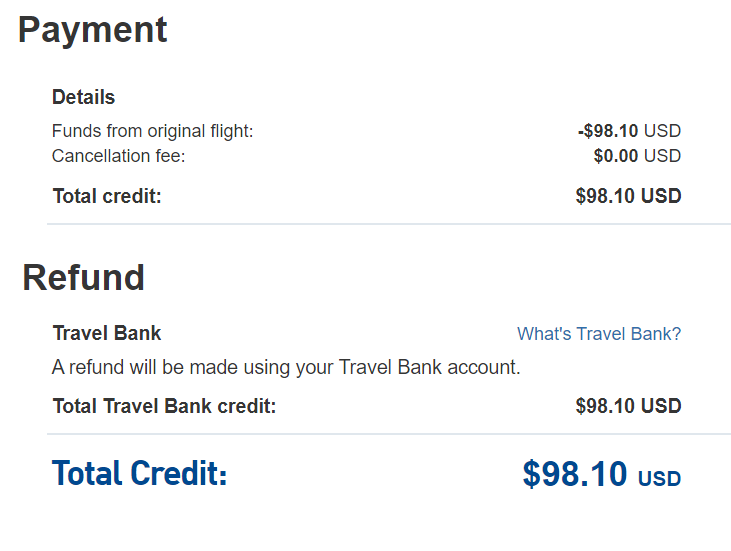
Task: Click the "Total Travel Bank credit:" label
Action: 164,406
